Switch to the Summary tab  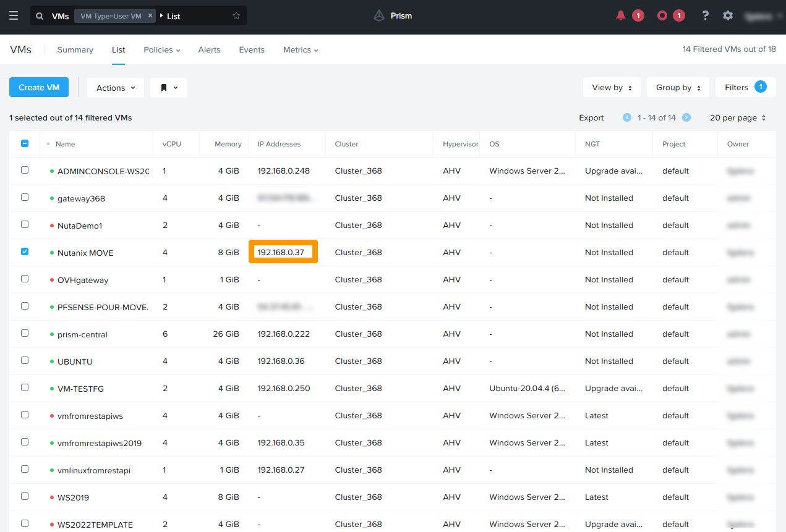point(75,50)
